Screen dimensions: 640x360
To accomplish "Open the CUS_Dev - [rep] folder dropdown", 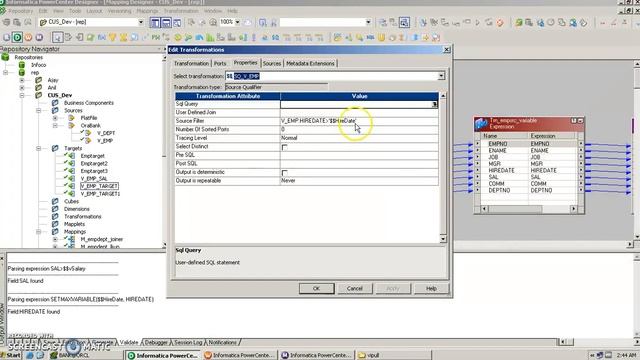I will [x=140, y=22].
